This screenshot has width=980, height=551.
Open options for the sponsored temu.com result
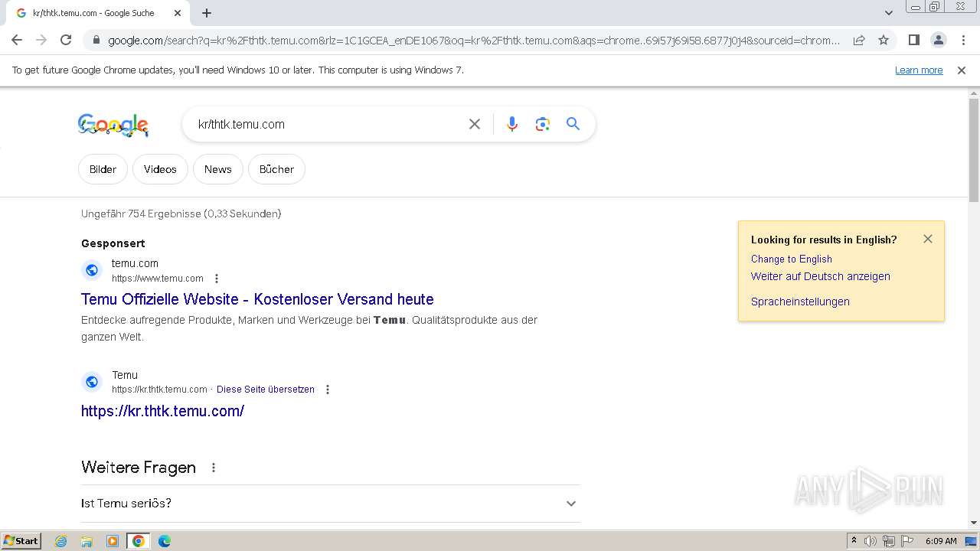tap(217, 279)
